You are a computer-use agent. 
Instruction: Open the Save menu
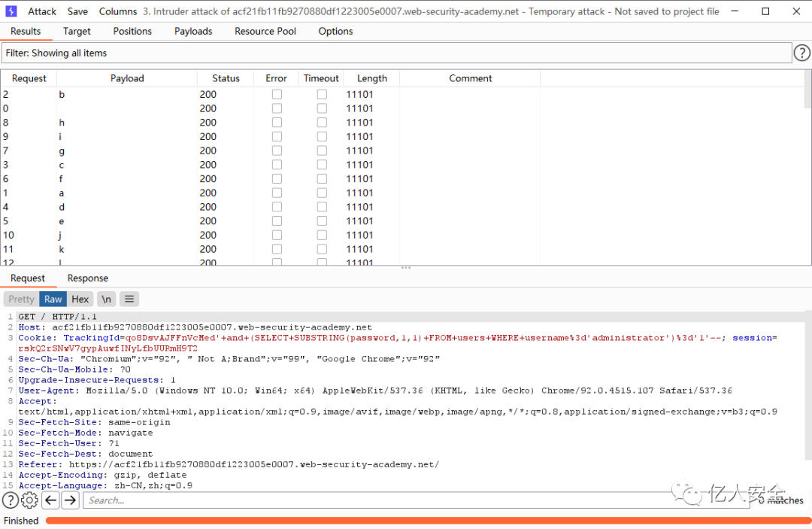[x=77, y=11]
